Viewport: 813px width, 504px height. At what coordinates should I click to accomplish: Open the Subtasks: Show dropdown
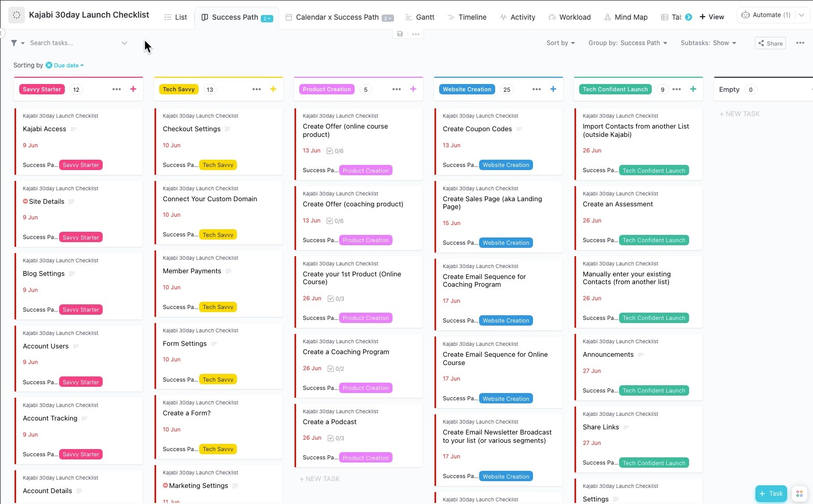[x=708, y=43]
